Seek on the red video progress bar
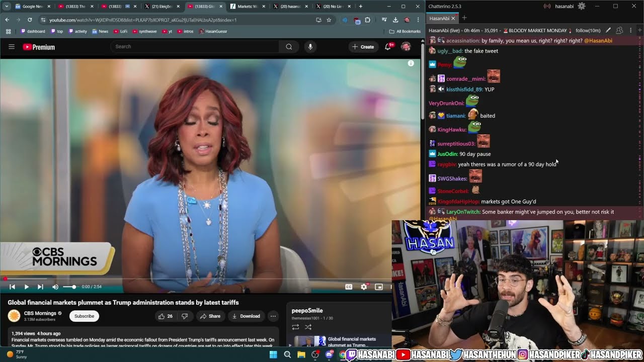Viewport: 644px width, 362px height. tap(196, 279)
